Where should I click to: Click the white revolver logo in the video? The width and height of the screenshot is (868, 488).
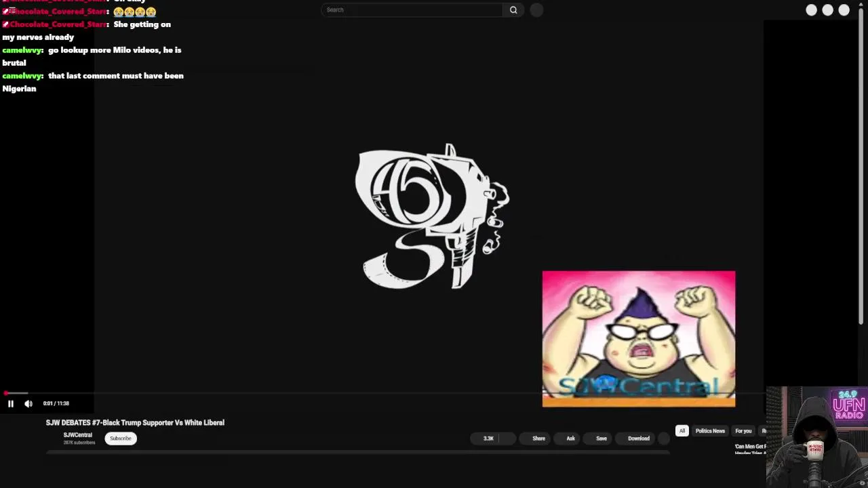coord(432,216)
